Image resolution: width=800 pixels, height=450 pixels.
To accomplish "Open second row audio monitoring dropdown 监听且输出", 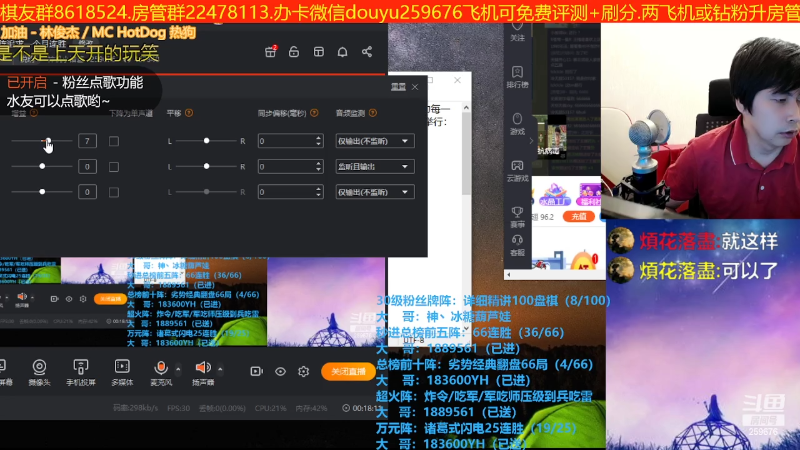I will pos(374,166).
